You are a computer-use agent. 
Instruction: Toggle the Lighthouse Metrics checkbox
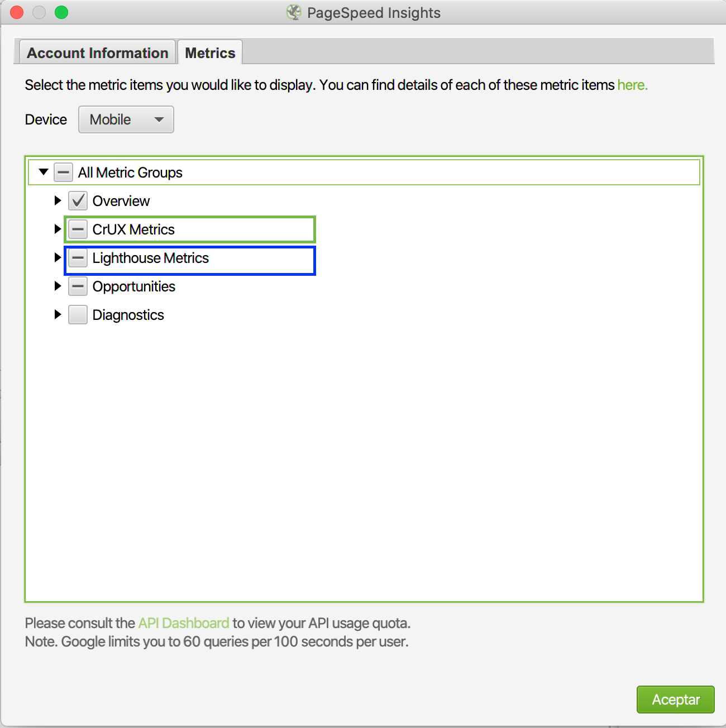(x=78, y=258)
